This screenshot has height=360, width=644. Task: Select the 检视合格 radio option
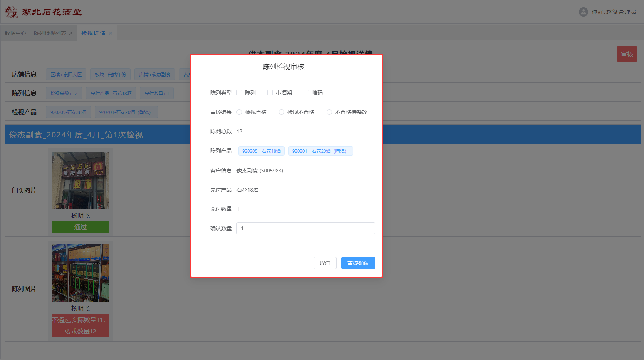tap(239, 112)
